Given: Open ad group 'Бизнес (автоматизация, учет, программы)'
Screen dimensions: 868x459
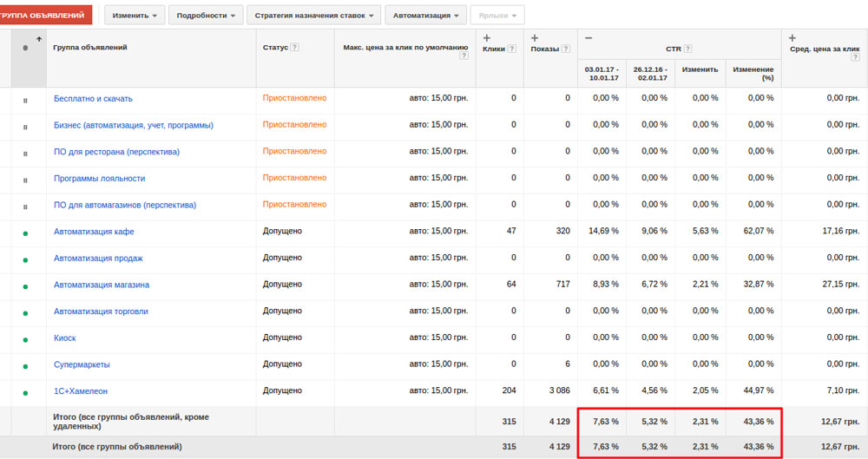Looking at the screenshot, I should coord(134,125).
